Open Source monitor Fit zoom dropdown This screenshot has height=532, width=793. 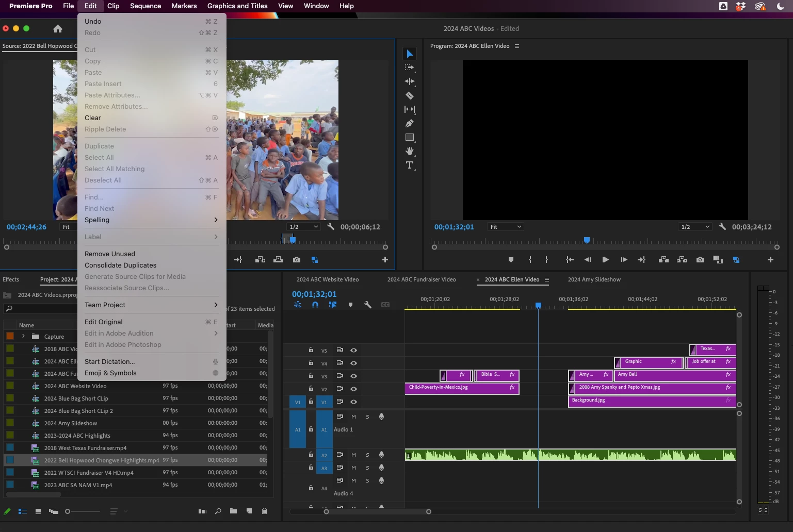coord(68,227)
